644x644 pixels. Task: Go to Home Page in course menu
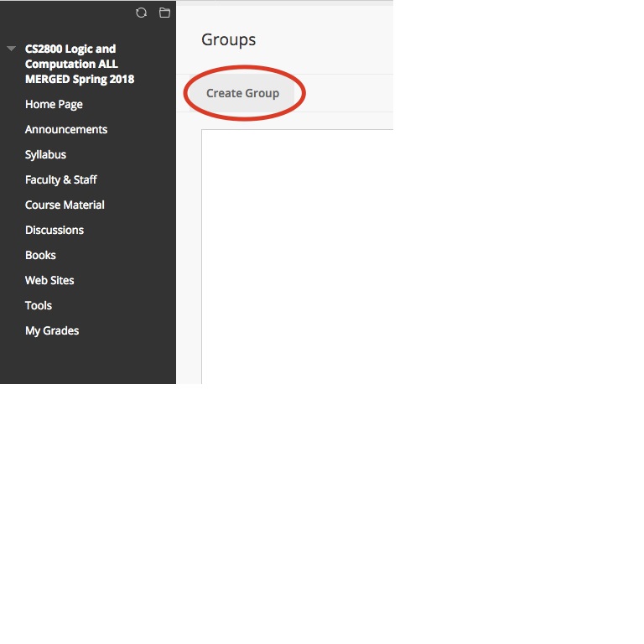[x=54, y=104]
